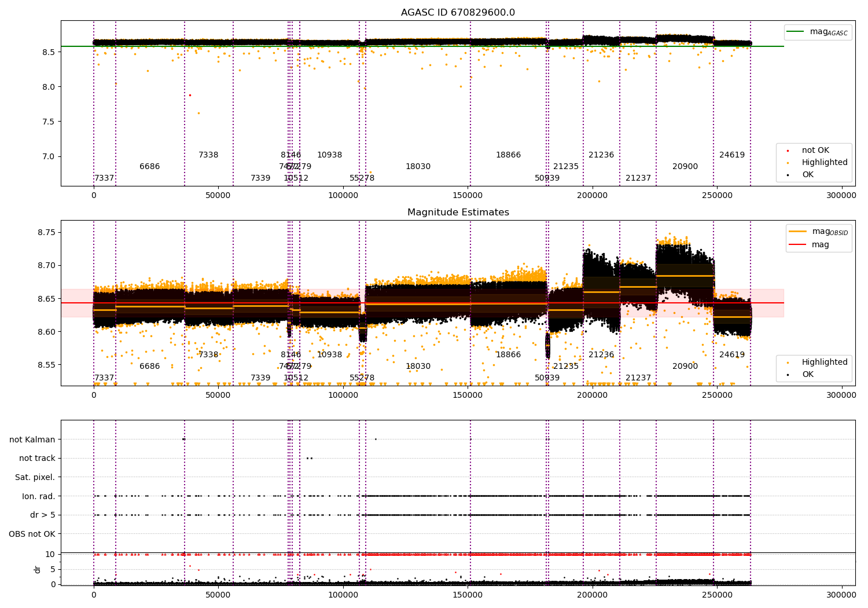Screen dimensions: 868x608
Task: Click the 7.5 y-axis tick in top plot
Action: pyautogui.click(x=48, y=122)
